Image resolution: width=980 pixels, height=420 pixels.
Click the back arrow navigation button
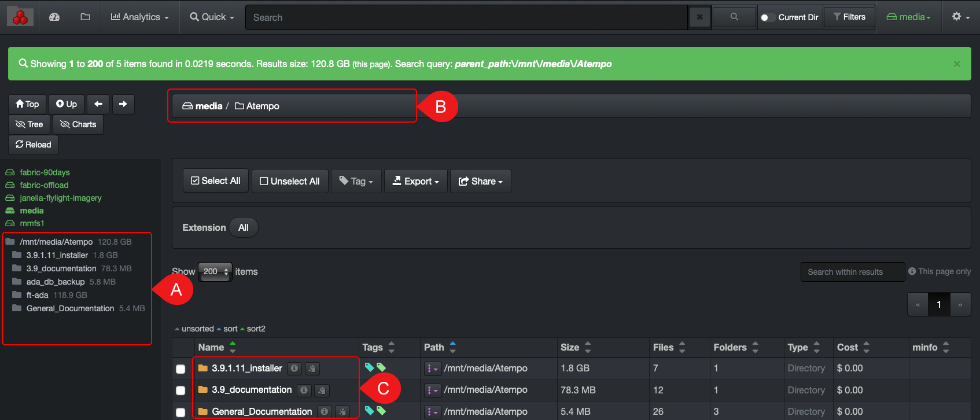point(98,104)
